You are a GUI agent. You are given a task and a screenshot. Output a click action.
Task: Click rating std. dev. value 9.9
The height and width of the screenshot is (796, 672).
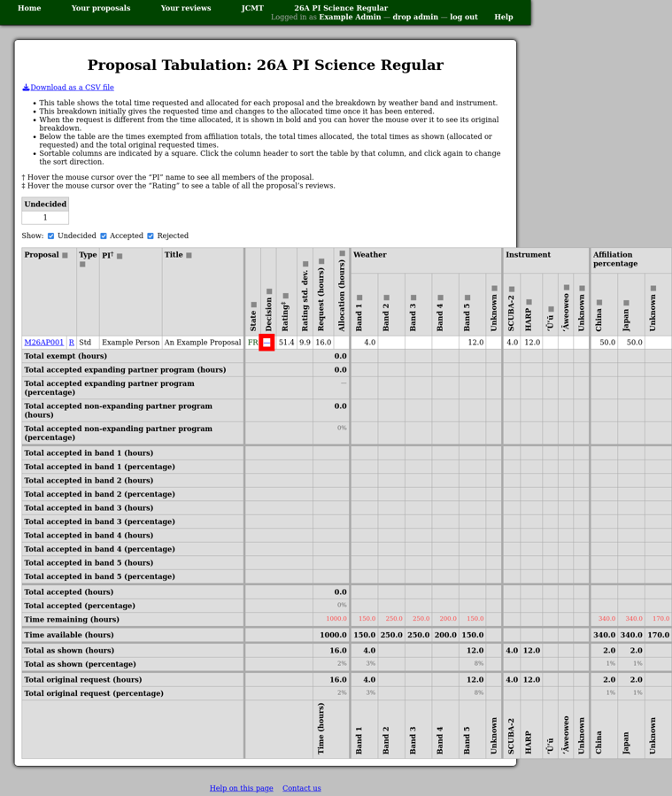pyautogui.click(x=305, y=343)
